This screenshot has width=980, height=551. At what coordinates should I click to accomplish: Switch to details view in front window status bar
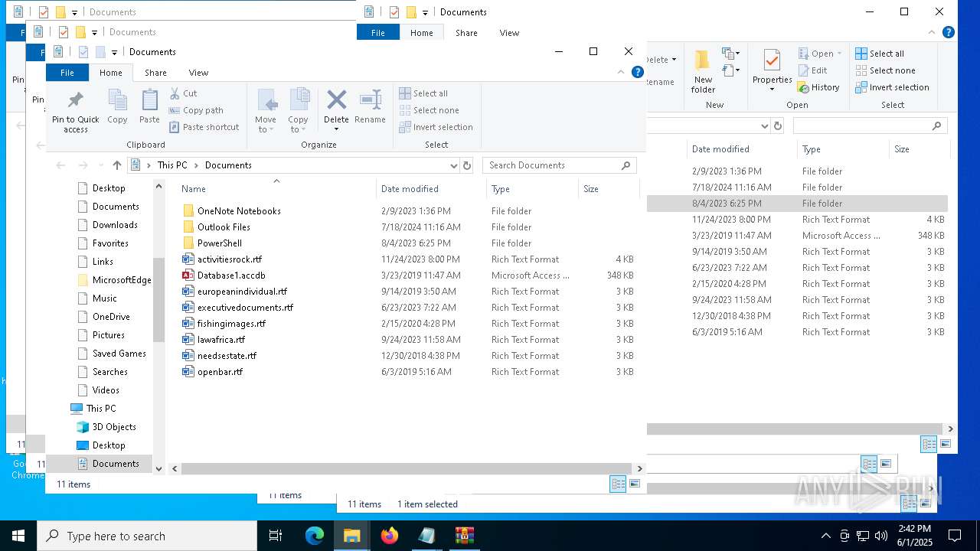click(x=618, y=484)
